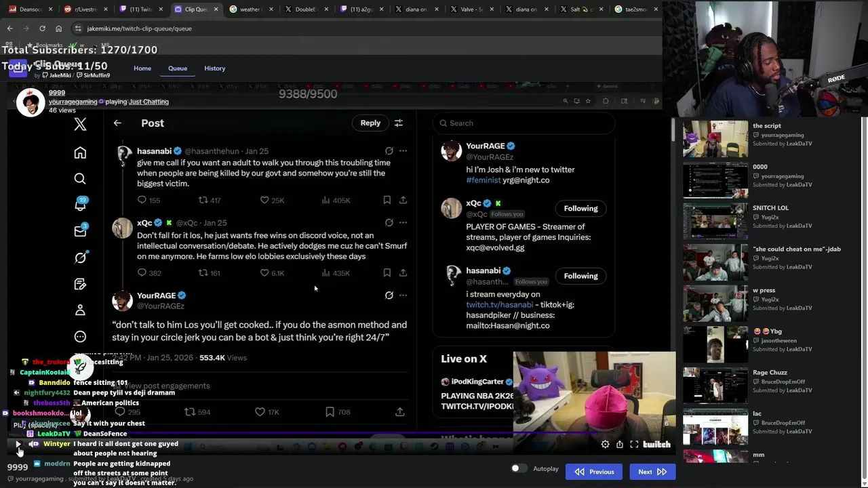Share the YourRAGE main post
This screenshot has width=868, height=488.
[400, 411]
